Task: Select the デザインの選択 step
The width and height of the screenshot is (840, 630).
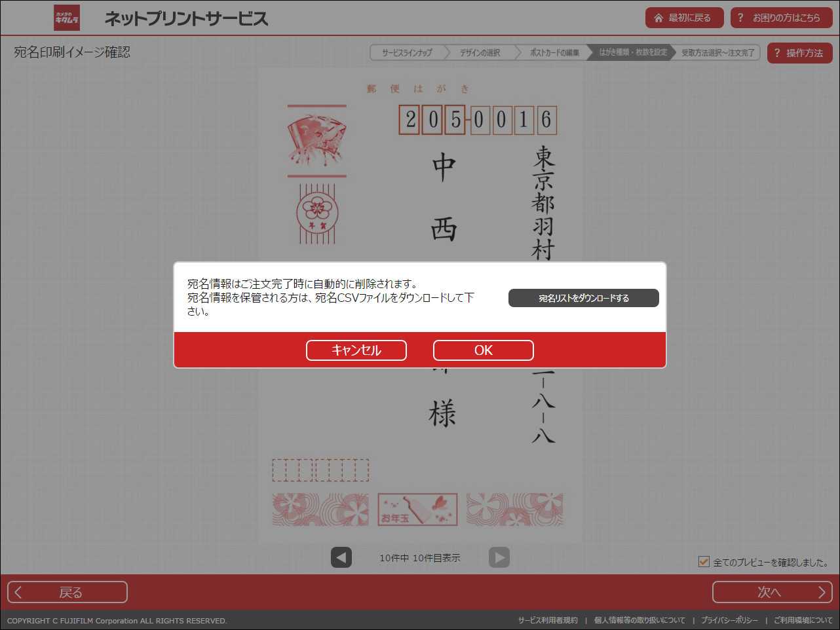Action: coord(481,52)
